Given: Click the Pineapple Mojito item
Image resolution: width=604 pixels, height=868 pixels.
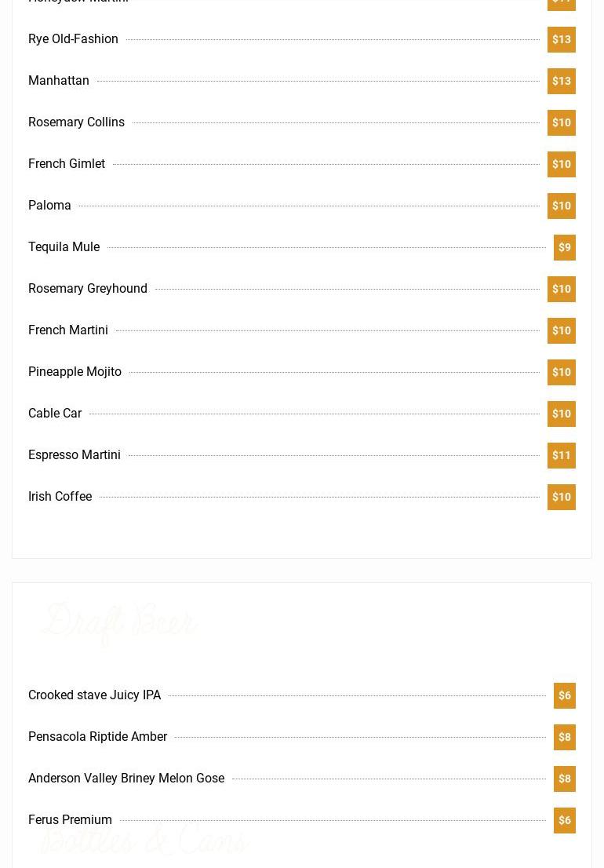Looking at the screenshot, I should [x=75, y=372].
